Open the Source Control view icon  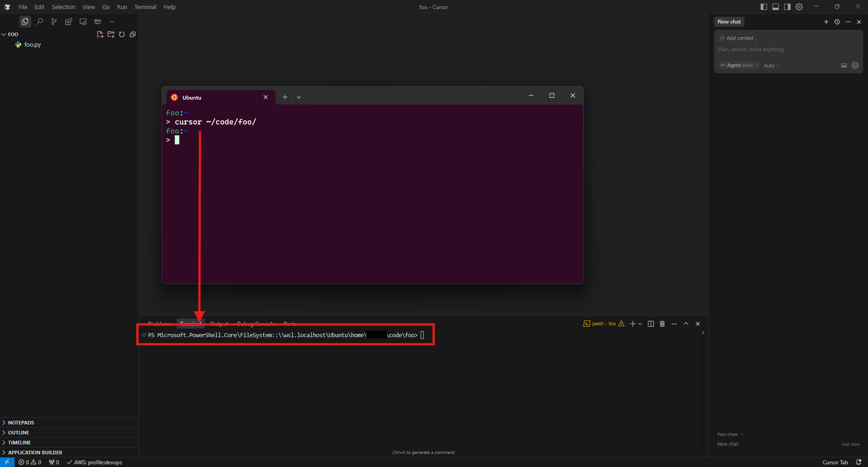click(x=54, y=21)
